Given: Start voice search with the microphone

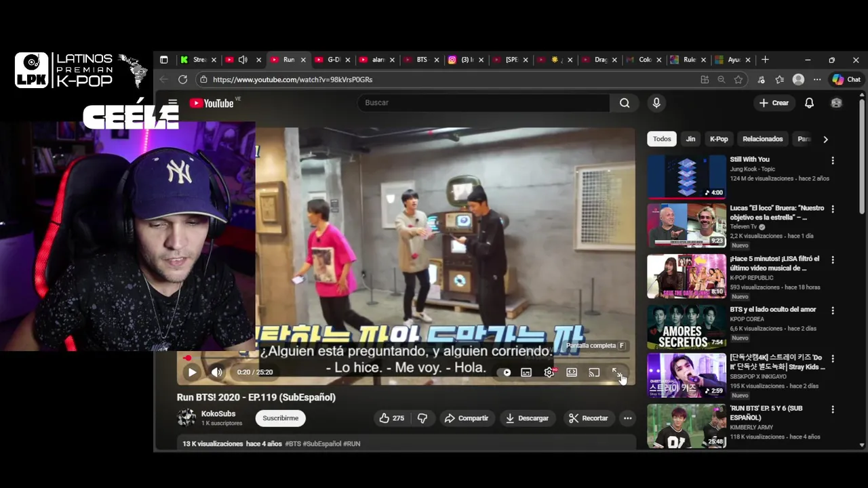Looking at the screenshot, I should [656, 103].
